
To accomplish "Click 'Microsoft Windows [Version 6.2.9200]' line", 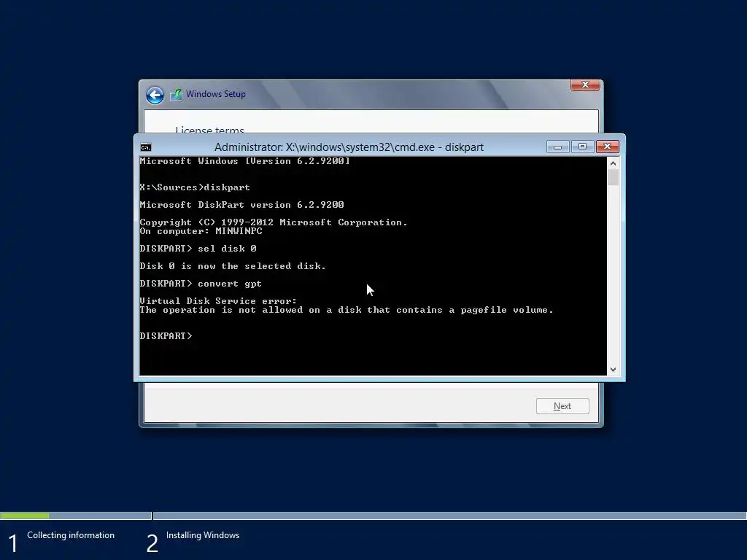I will pyautogui.click(x=245, y=161).
